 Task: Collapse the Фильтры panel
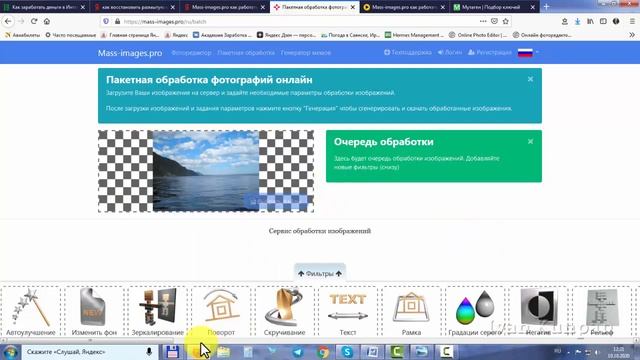coord(320,273)
